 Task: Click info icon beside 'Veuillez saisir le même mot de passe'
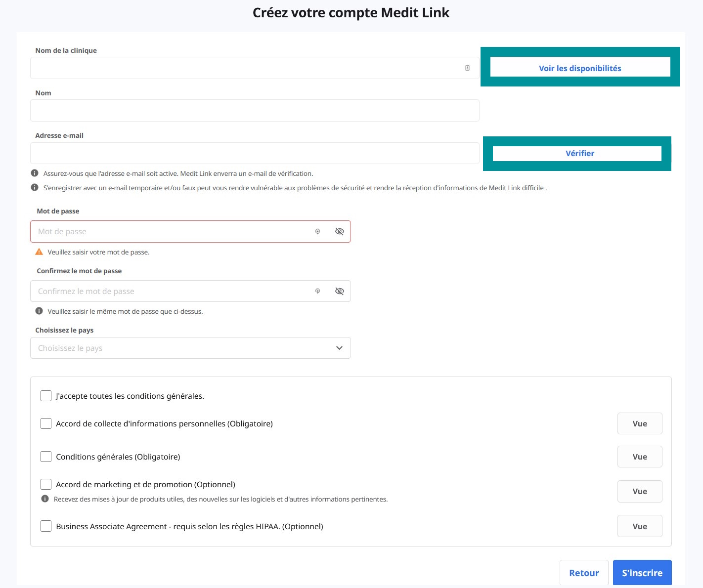point(39,311)
